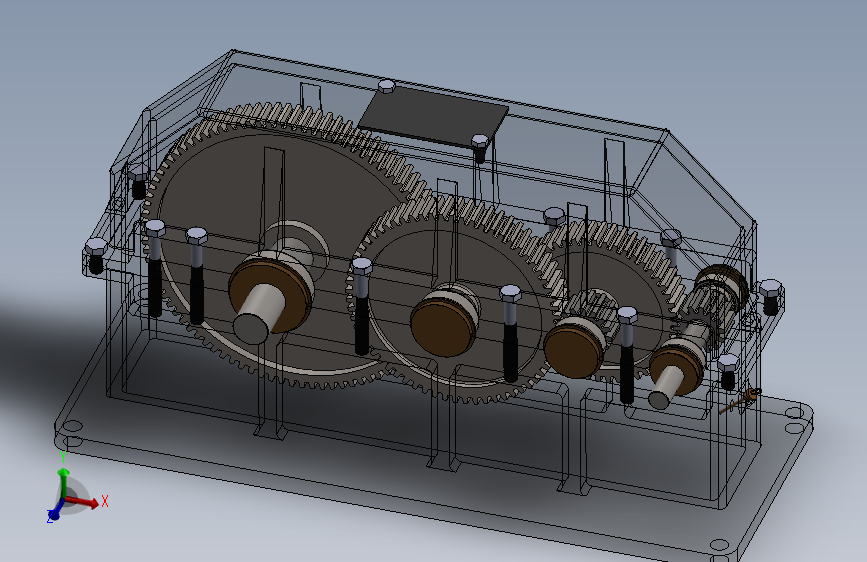The width and height of the screenshot is (867, 562).
Task: Select brown bearing cap on middle gear shaft
Action: tap(442, 326)
